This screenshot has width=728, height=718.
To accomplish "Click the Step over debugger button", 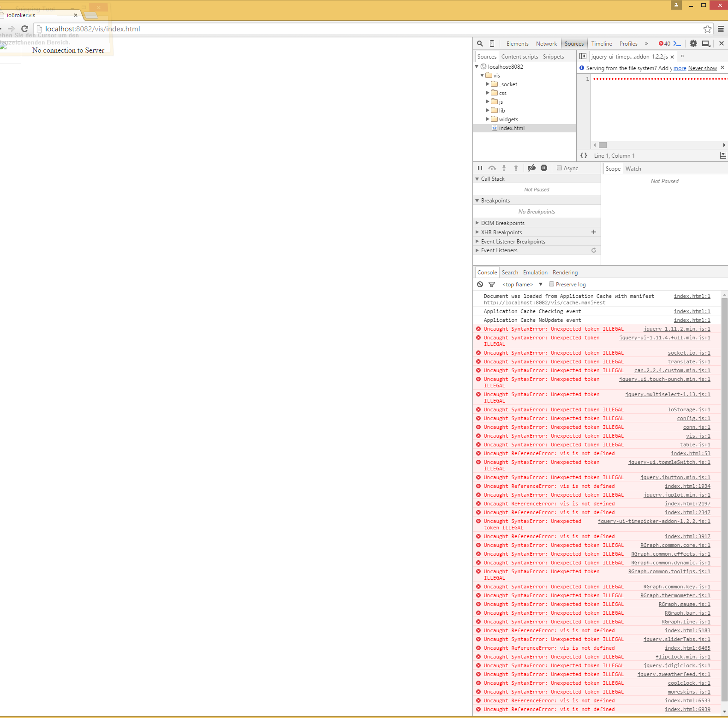I will tap(492, 168).
